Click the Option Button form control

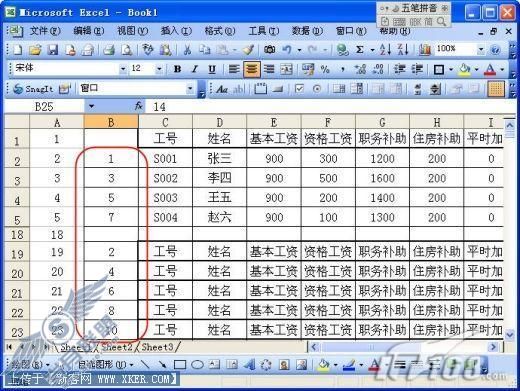tap(317, 89)
